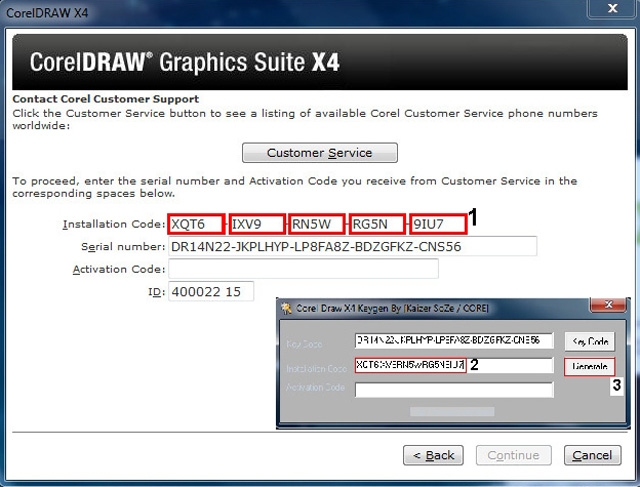Cancel the CorelDRAW activation dialog
640x487 pixels.
[592, 455]
